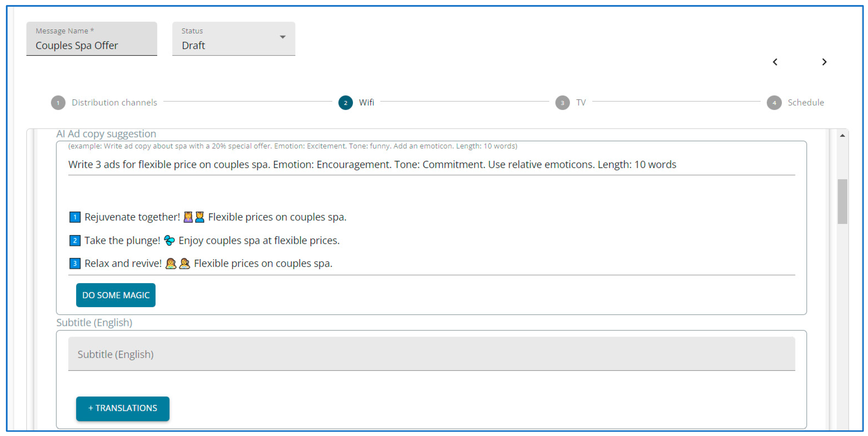The image size is (868, 436).
Task: Click the scrollbar up arrow
Action: pos(842,136)
